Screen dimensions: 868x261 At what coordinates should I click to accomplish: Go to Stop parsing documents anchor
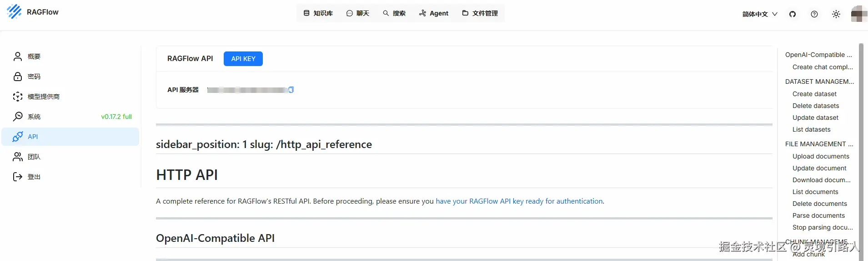[823, 227]
